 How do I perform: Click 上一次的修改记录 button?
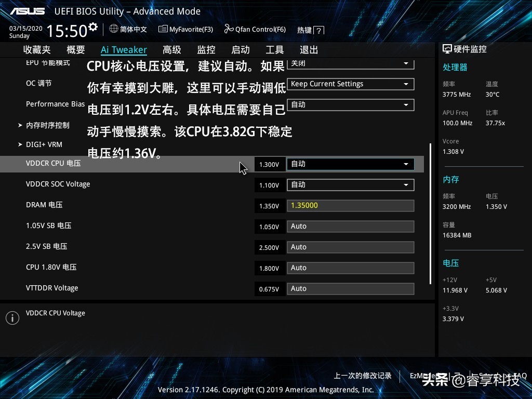point(363,376)
